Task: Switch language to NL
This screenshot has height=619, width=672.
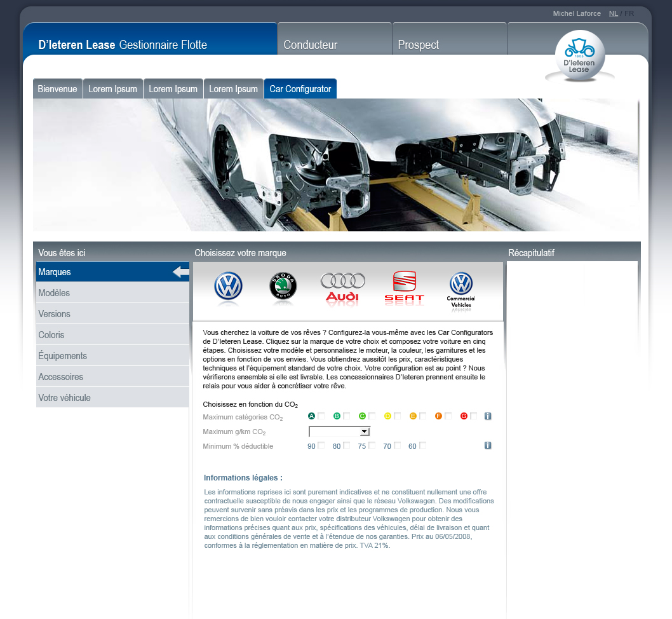Action: point(614,14)
